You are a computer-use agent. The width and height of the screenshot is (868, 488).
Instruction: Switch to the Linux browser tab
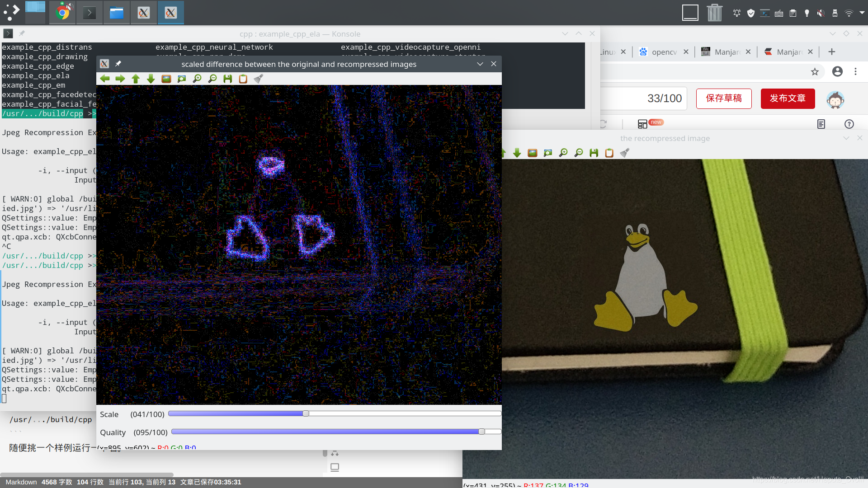point(609,52)
